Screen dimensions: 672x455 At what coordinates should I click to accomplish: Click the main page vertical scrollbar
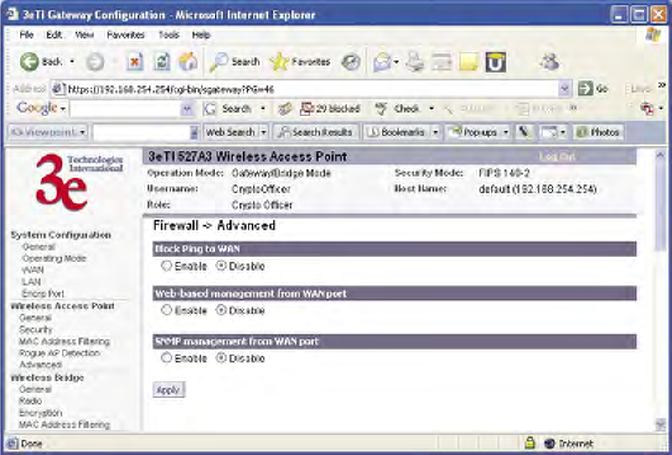click(x=660, y=290)
